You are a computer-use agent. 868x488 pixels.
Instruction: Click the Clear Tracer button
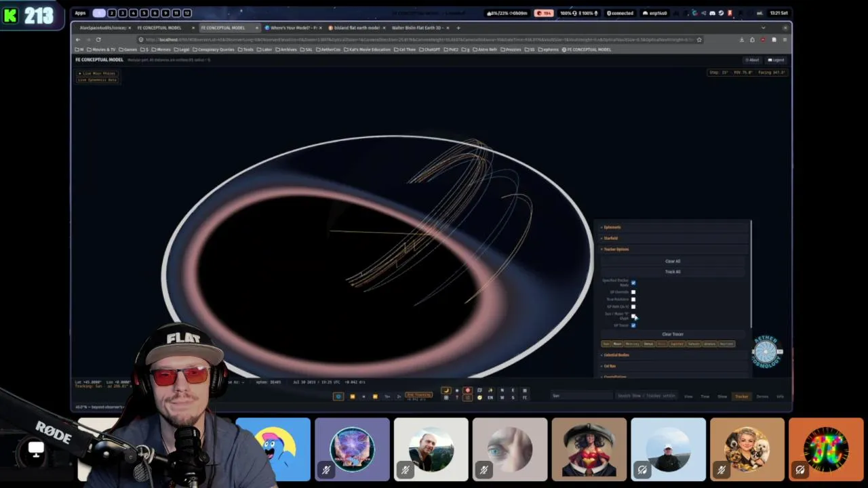[673, 334]
